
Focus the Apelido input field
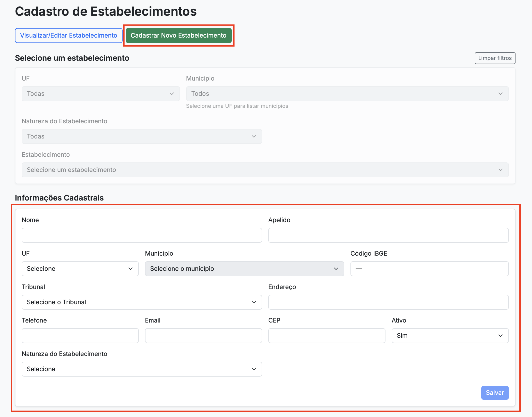pos(388,235)
